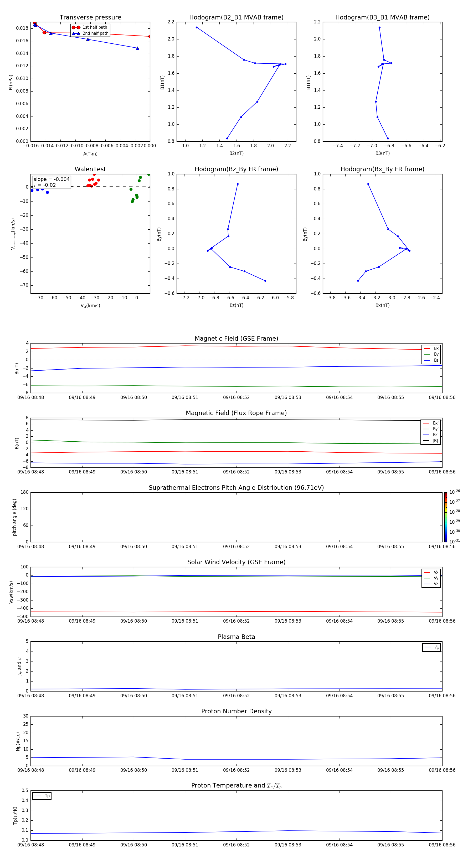Click the Tp legend in Proton Temperature plot
The width and height of the screenshot is (473, 868).
pos(42,796)
